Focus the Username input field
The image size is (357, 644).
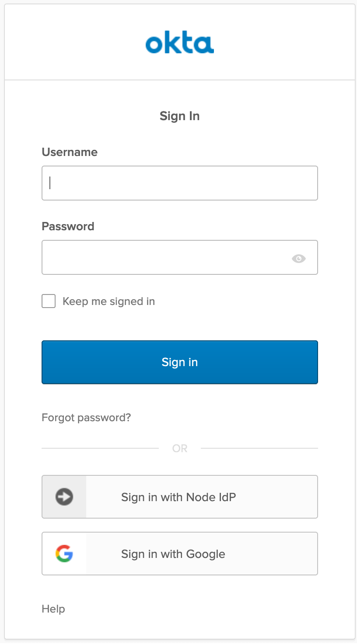click(179, 183)
